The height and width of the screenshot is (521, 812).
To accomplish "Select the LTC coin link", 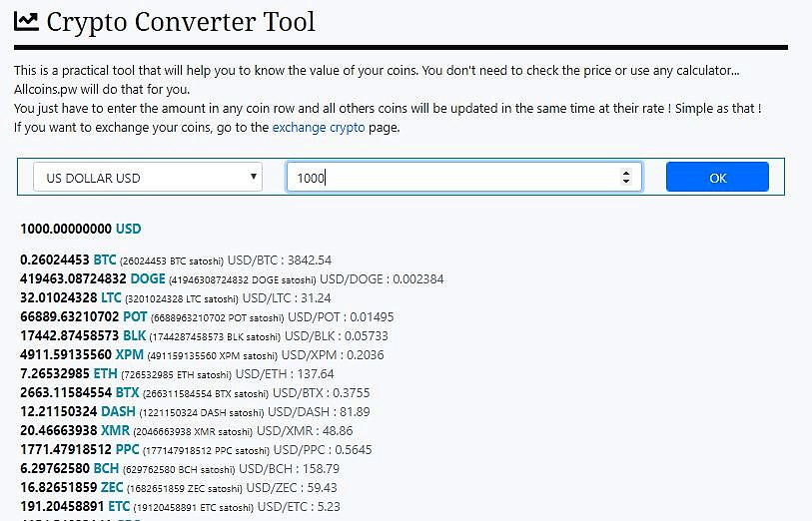I will tap(111, 298).
